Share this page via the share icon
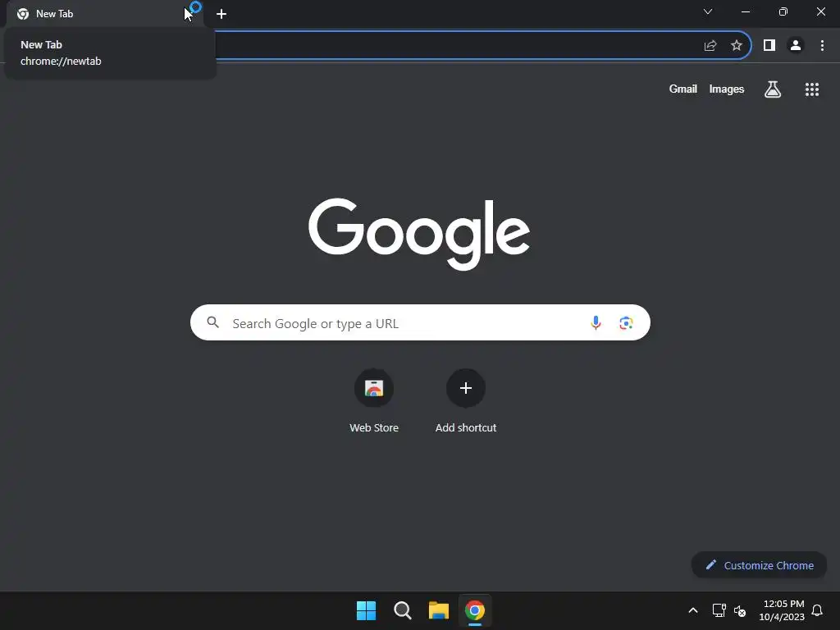The height and width of the screenshot is (630, 840). pyautogui.click(x=710, y=46)
